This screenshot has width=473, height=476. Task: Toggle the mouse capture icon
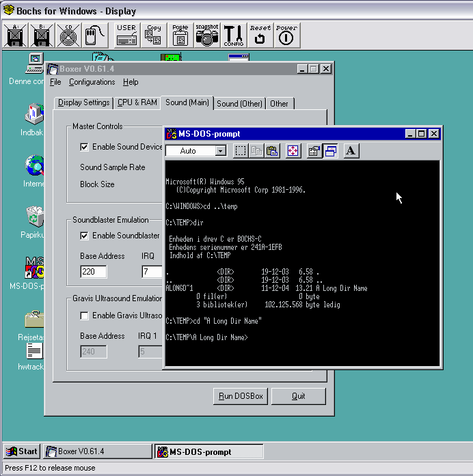coord(95,35)
